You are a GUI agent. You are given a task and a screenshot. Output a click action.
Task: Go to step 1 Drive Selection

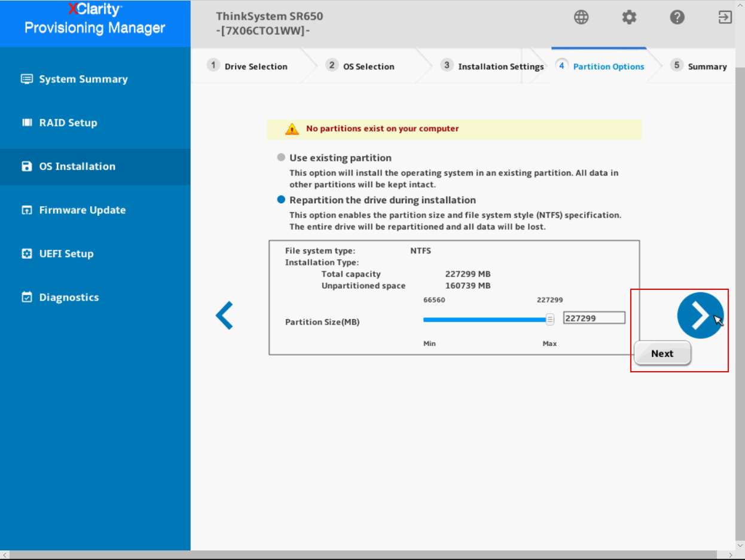point(248,66)
